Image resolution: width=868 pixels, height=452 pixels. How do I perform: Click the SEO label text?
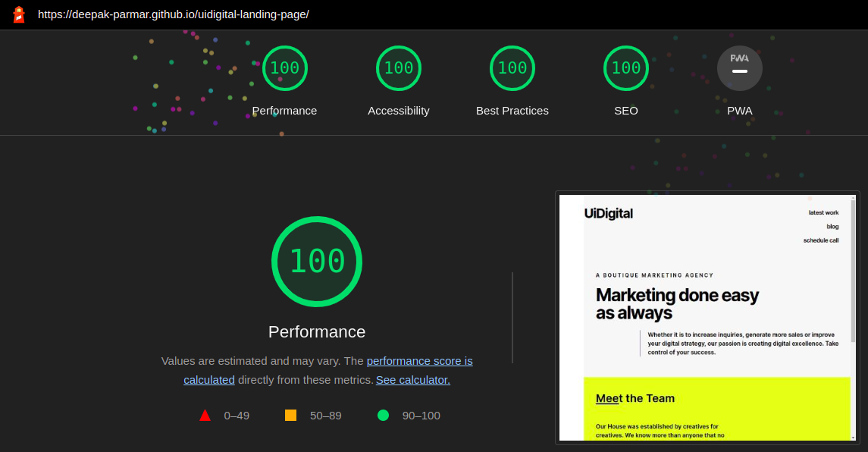click(625, 111)
